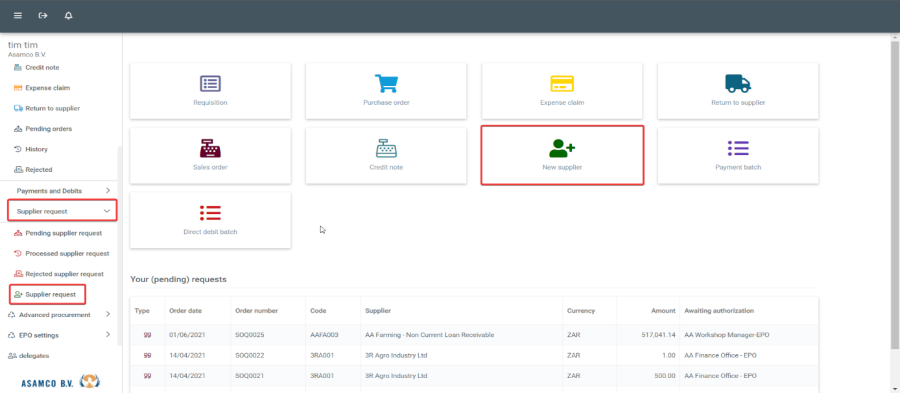Open the Return to supplier truck tile
This screenshot has width=900, height=393.
[738, 91]
